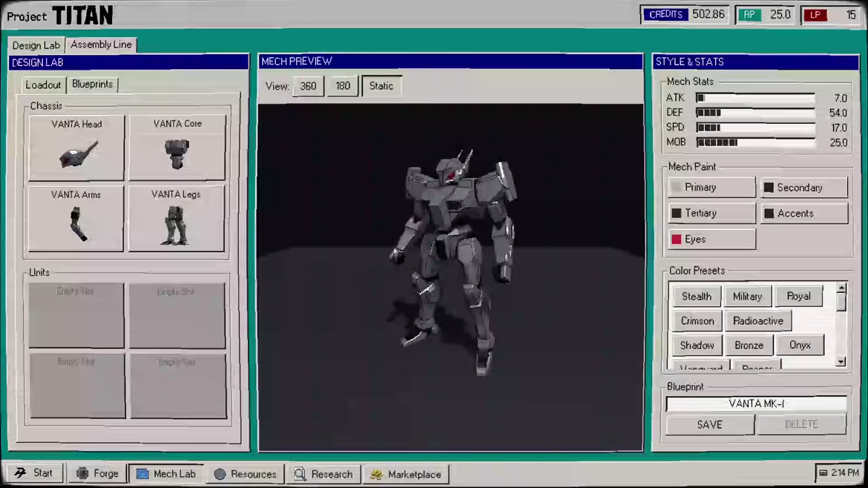
Task: Click the ATK stat bar
Action: (x=756, y=98)
